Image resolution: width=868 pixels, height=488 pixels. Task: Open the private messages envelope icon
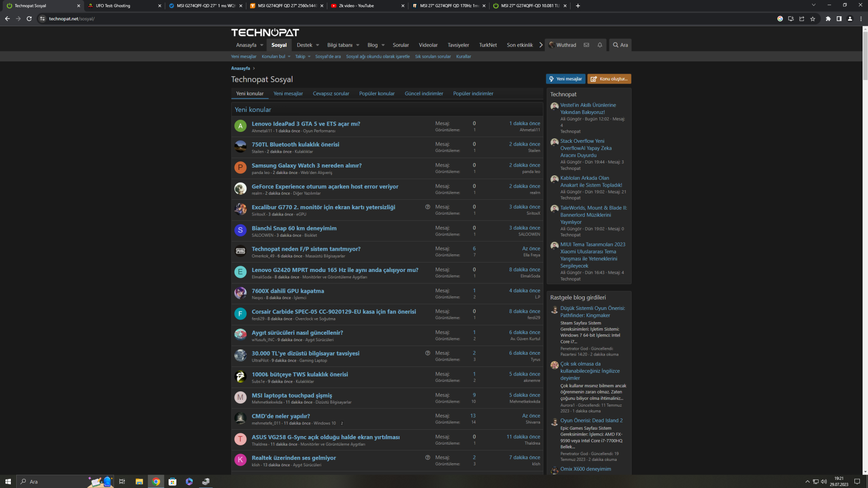586,45
